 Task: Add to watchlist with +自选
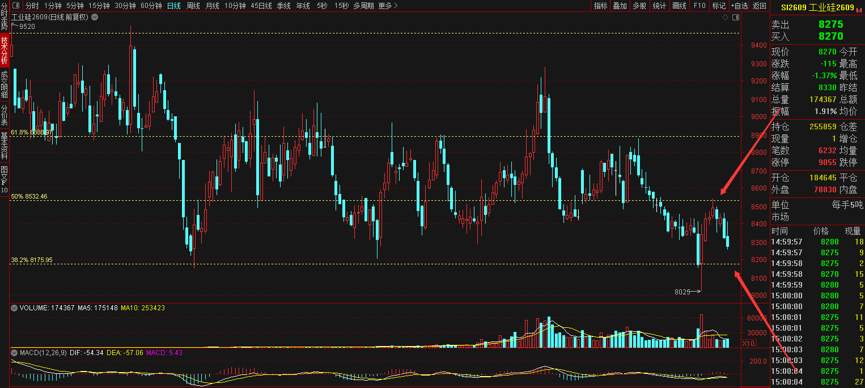(739, 6)
